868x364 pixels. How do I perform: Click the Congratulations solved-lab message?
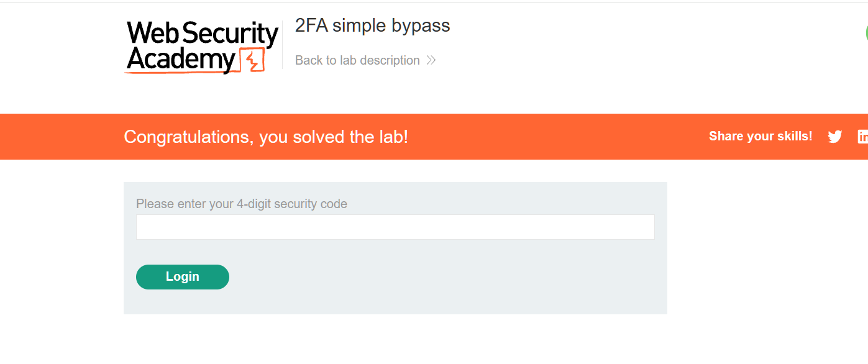(265, 137)
